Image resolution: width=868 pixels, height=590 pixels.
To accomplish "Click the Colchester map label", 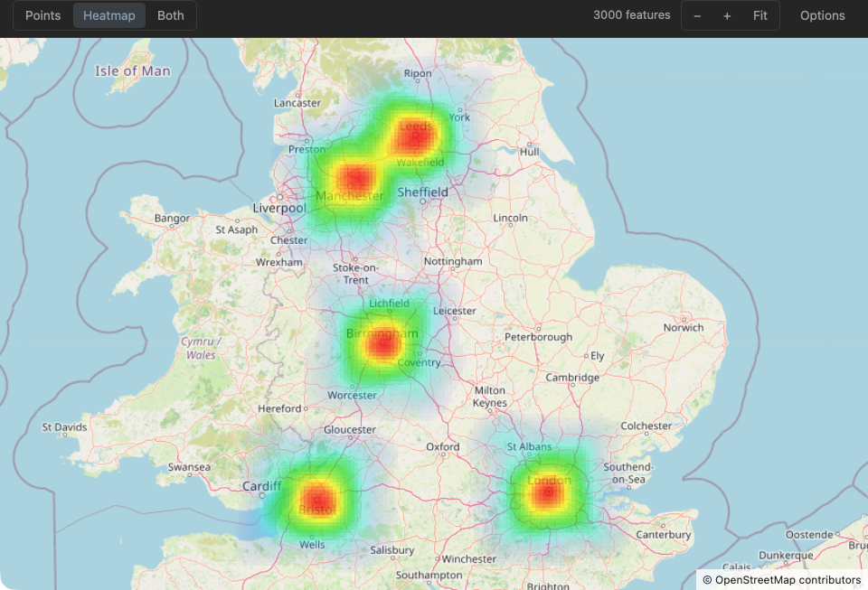I will point(646,426).
